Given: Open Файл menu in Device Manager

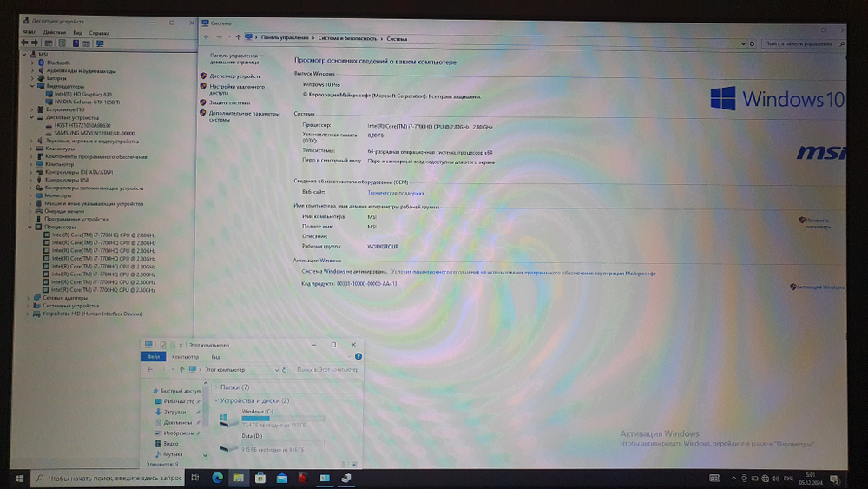Looking at the screenshot, I should pos(30,33).
